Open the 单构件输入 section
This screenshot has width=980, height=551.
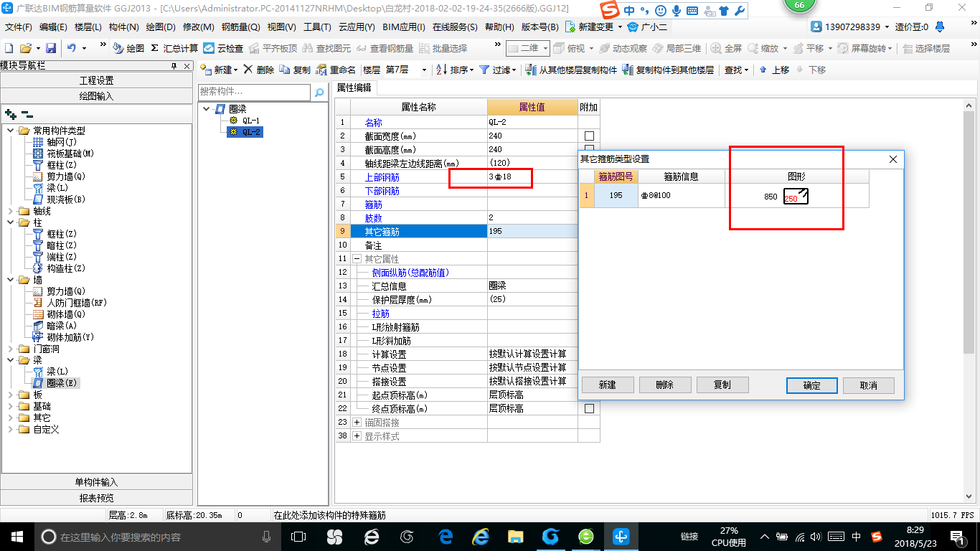pos(97,482)
